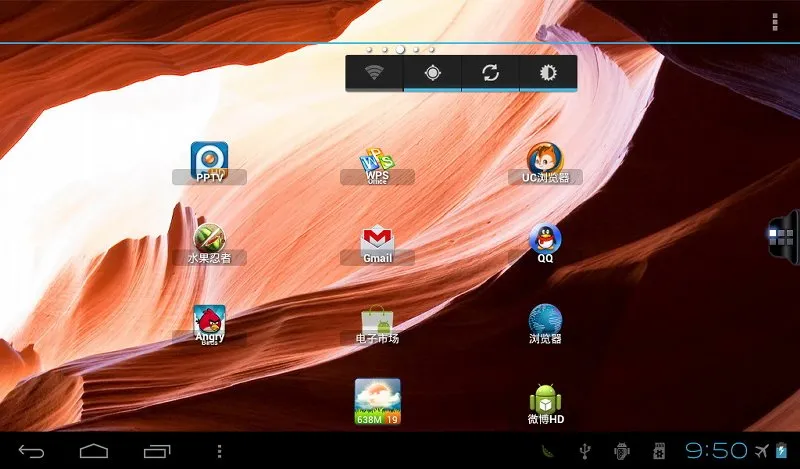This screenshot has width=800, height=469.
Task: Open UC浏览器 browser app
Action: tap(545, 162)
